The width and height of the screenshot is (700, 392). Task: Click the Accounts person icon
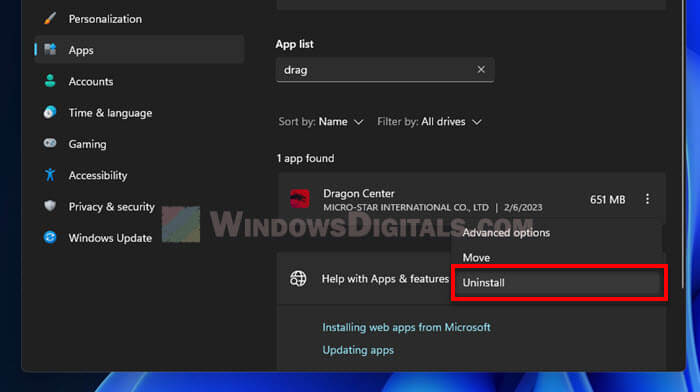[50, 81]
